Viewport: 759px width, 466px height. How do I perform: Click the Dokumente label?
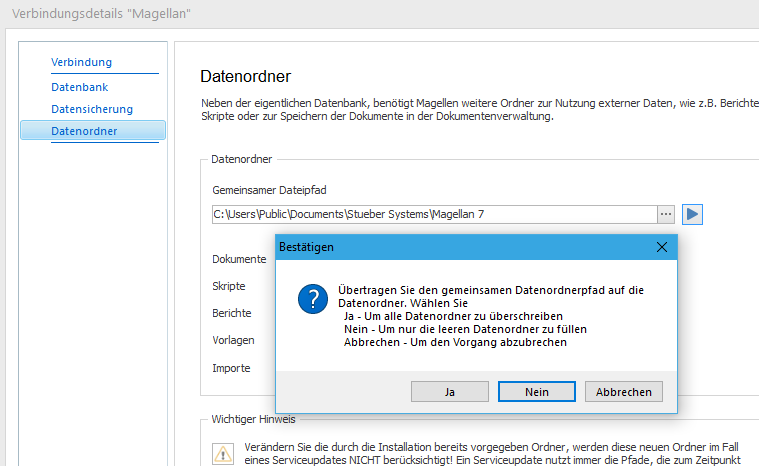(x=239, y=259)
